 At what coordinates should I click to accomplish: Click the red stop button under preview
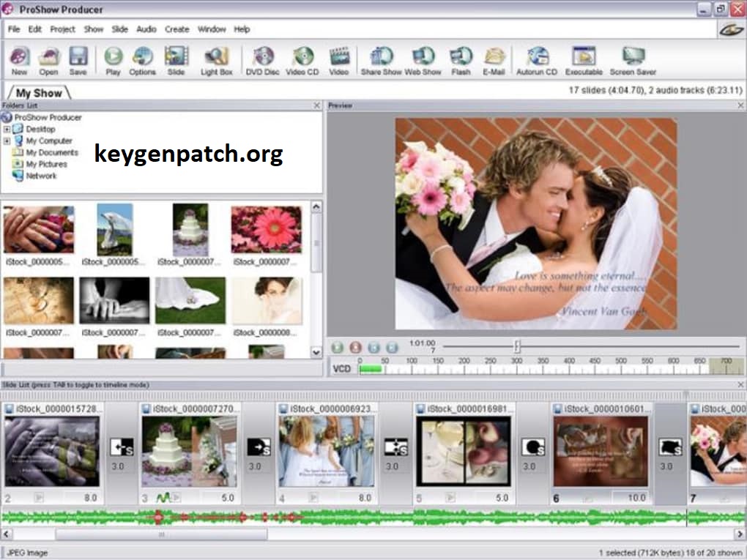(355, 347)
